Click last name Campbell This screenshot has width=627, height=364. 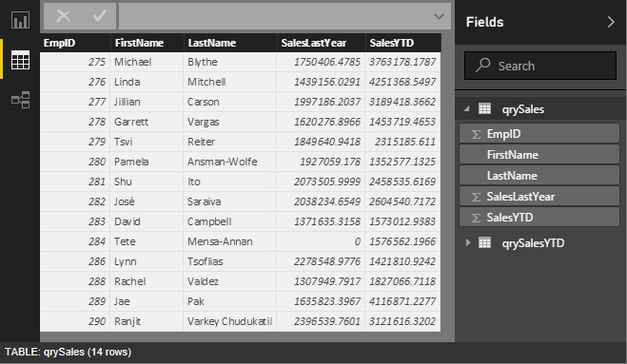[x=209, y=221]
